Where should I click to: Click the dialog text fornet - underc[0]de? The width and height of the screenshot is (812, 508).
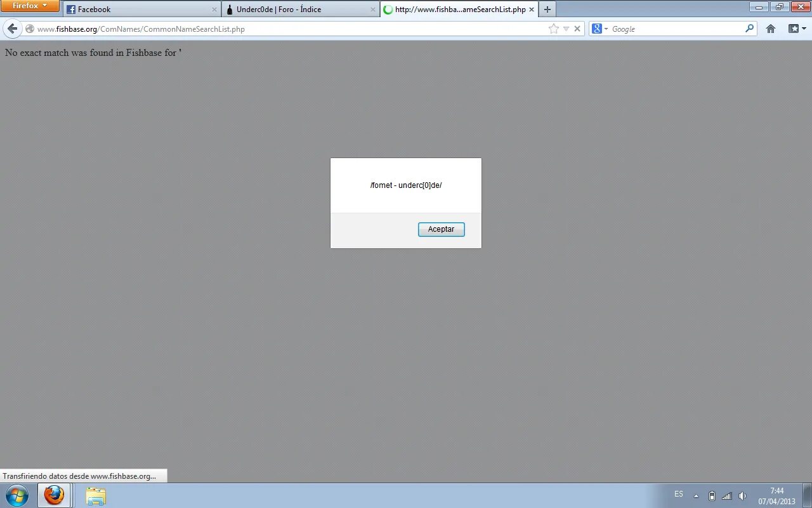tap(406, 185)
